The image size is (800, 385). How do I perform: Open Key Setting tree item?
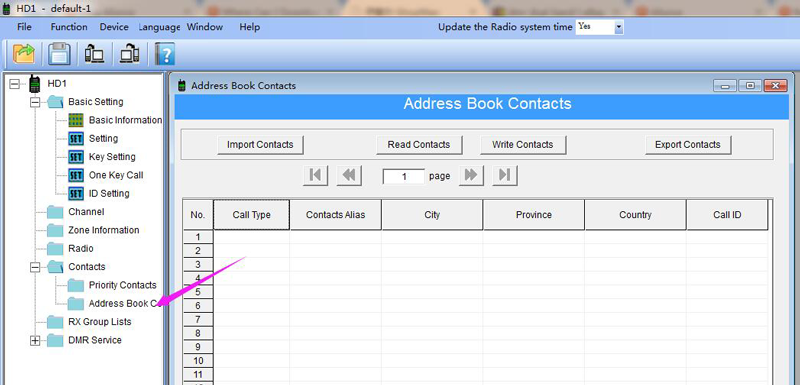112,157
